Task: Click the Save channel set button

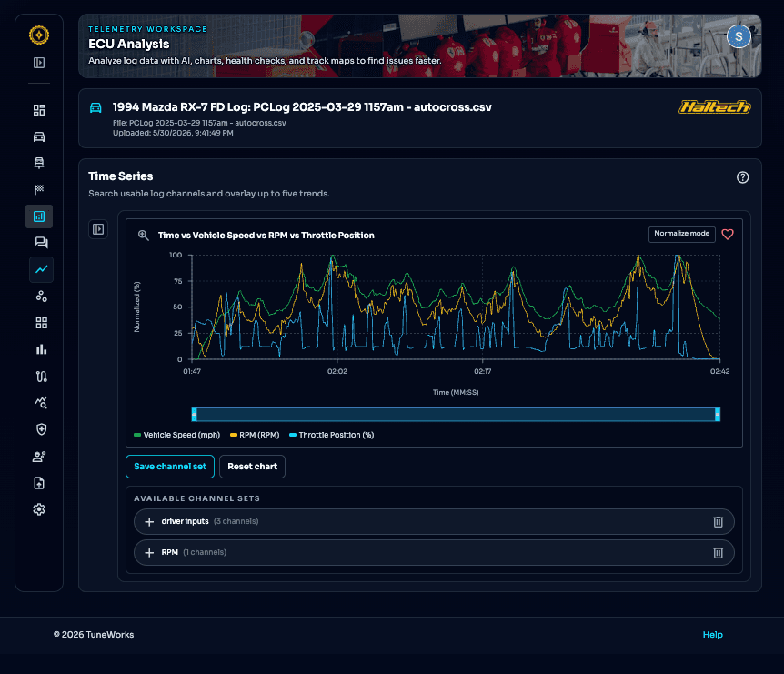Action: [x=170, y=467]
